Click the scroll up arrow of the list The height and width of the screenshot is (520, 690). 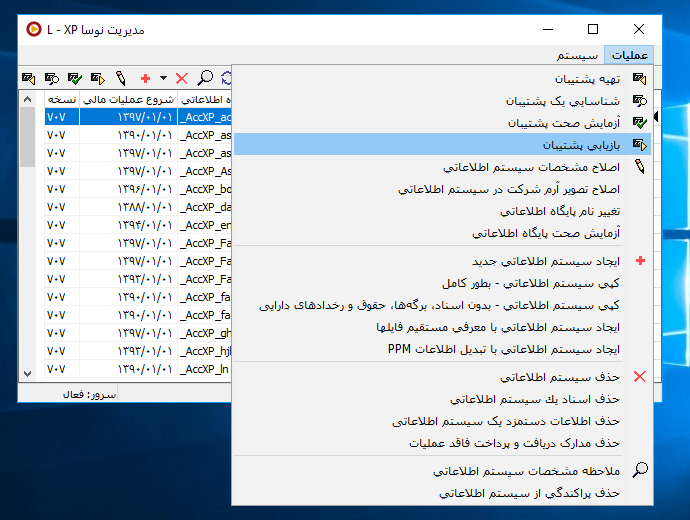(x=27, y=100)
